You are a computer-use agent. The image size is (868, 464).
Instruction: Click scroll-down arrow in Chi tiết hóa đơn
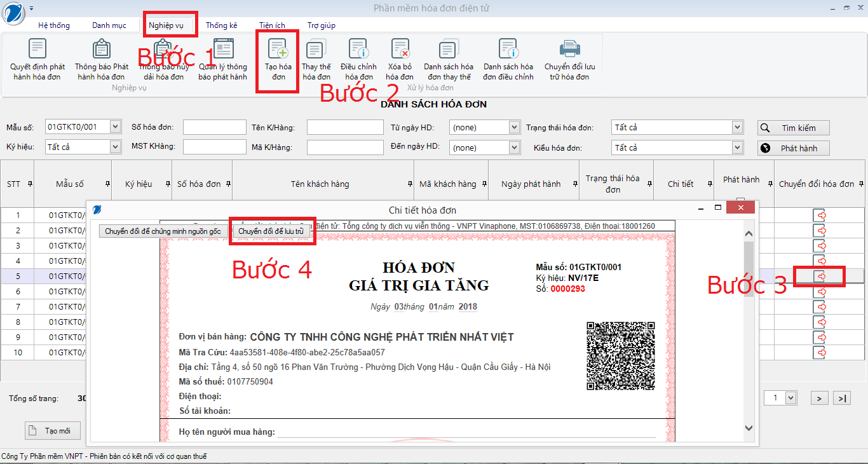749,428
